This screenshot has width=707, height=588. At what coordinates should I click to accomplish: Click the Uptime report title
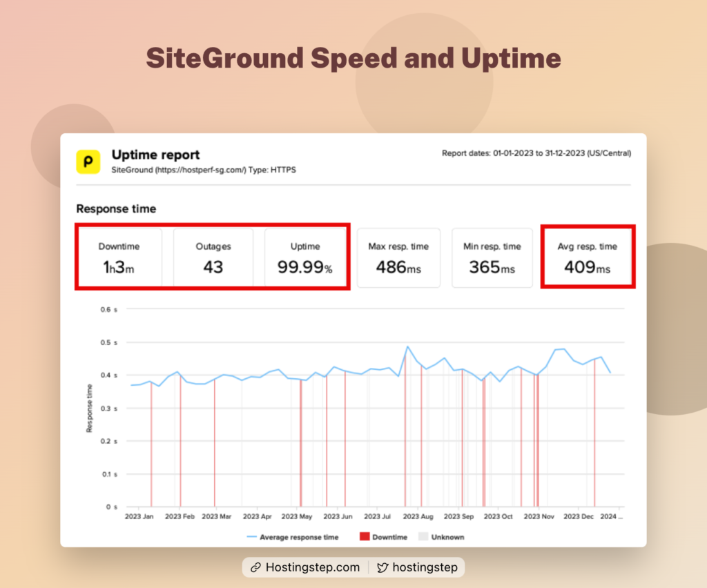coord(155,155)
